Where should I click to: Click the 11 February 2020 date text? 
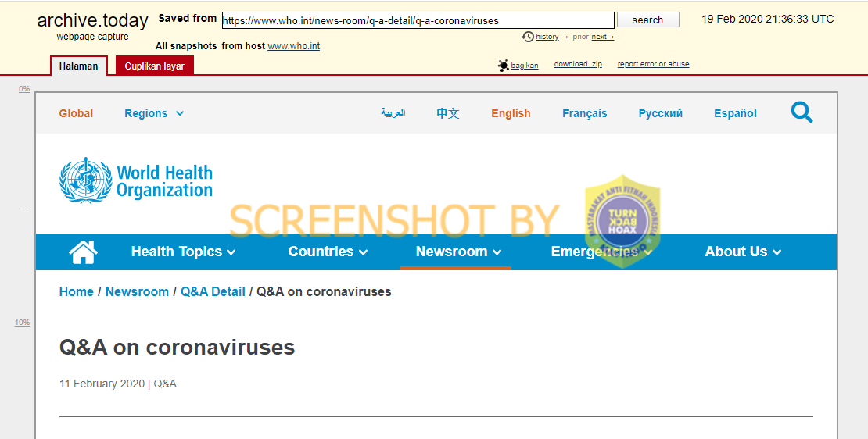click(x=102, y=384)
